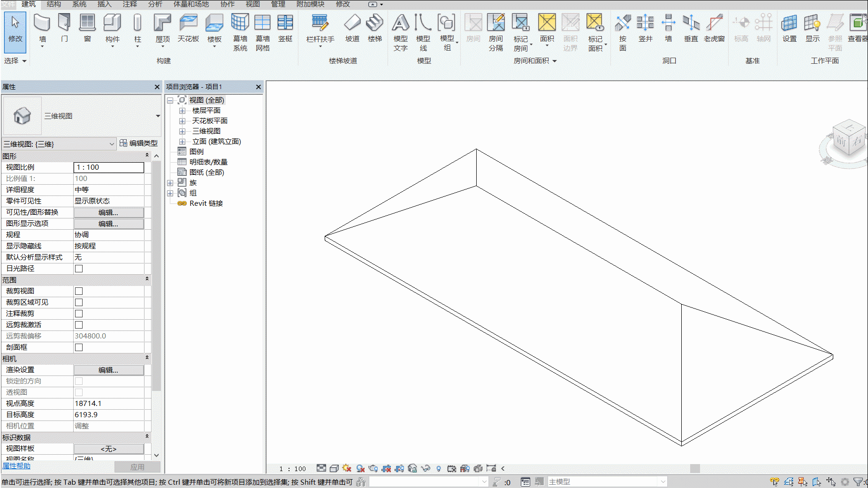This screenshot has width=868, height=488.
Task: Click the 视图比例 1 : 100 field
Action: click(108, 167)
